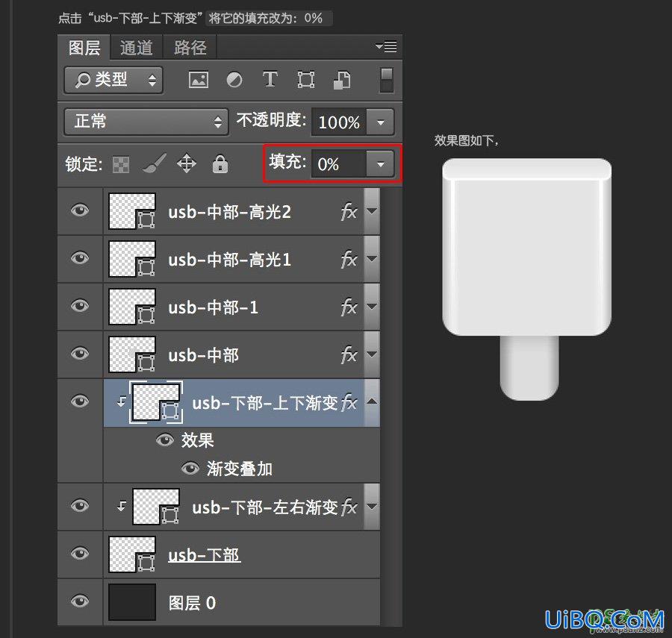Select the 图层 0 dark thumbnail
This screenshot has height=638, width=672.
pyautogui.click(x=132, y=602)
